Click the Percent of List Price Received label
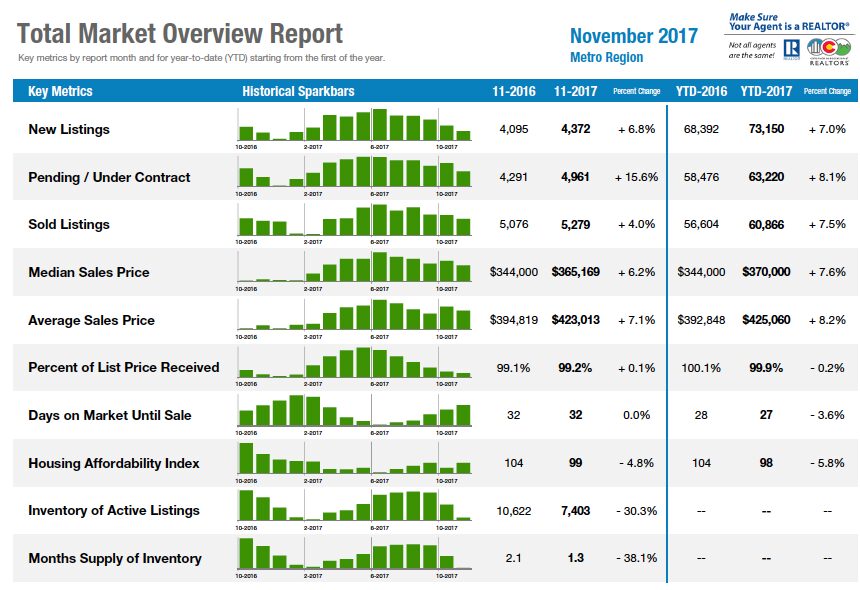Viewport: 860px width, 590px height. pyautogui.click(x=124, y=367)
